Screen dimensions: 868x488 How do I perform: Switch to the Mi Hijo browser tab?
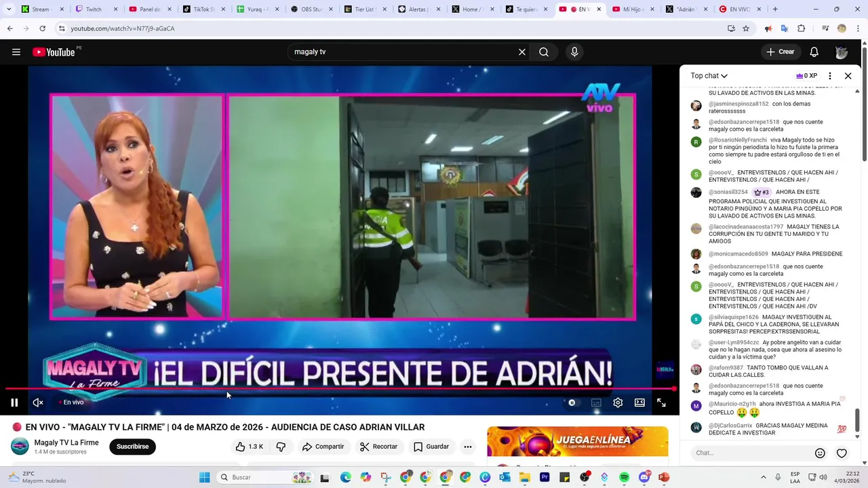[x=633, y=9]
